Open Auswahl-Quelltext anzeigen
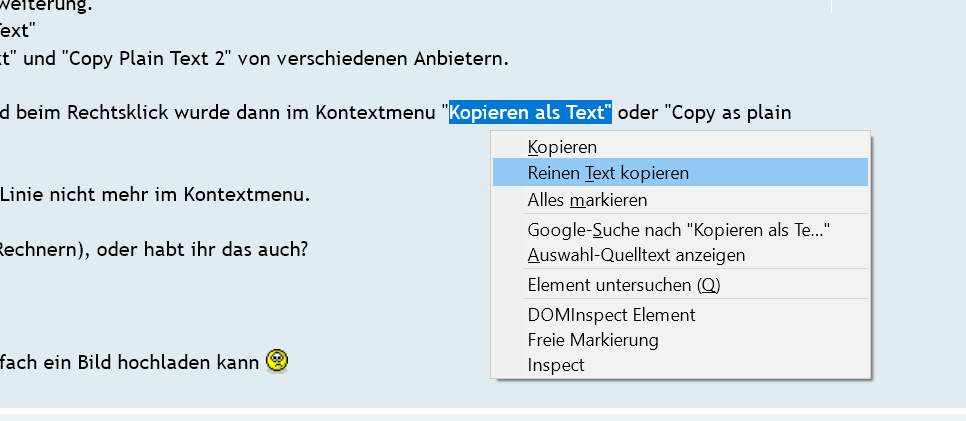966x421 pixels. (x=636, y=255)
